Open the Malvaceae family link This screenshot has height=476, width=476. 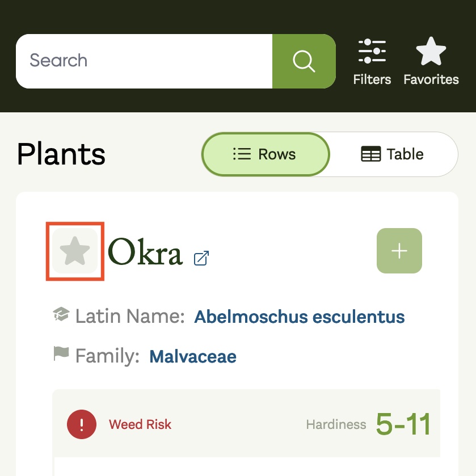(x=193, y=356)
